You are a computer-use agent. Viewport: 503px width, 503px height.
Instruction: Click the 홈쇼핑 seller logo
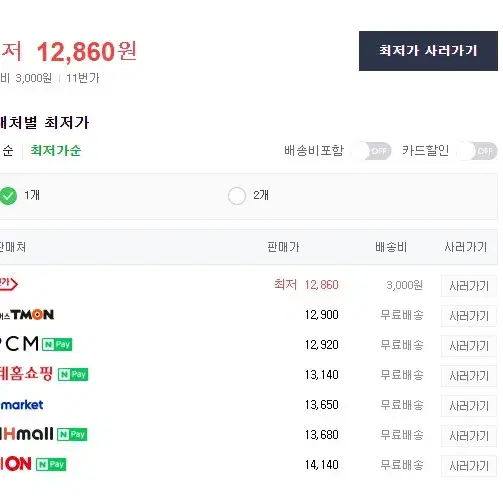point(26,374)
